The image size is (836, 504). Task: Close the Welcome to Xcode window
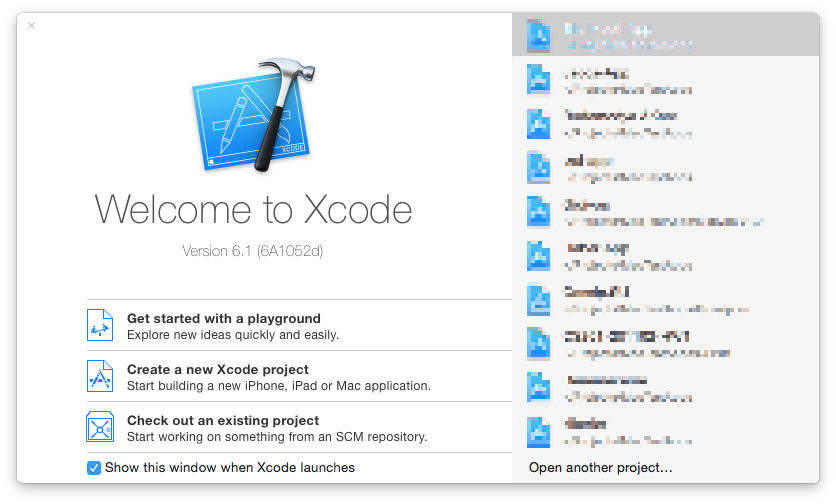tap(31, 26)
